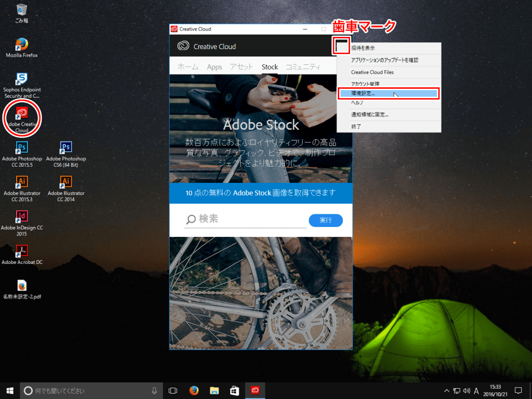This screenshot has width=532, height=399.
Task: Click the speaker icon in system tray
Action: [x=467, y=390]
